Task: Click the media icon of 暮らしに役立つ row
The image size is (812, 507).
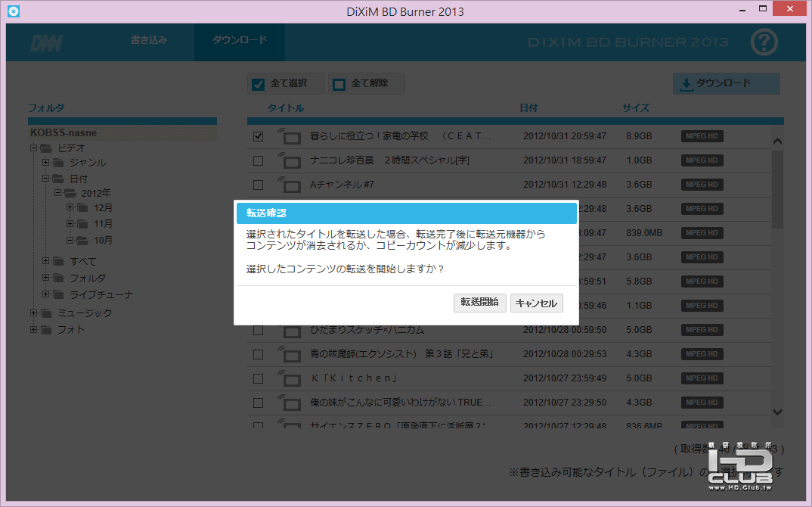Action: (x=289, y=136)
